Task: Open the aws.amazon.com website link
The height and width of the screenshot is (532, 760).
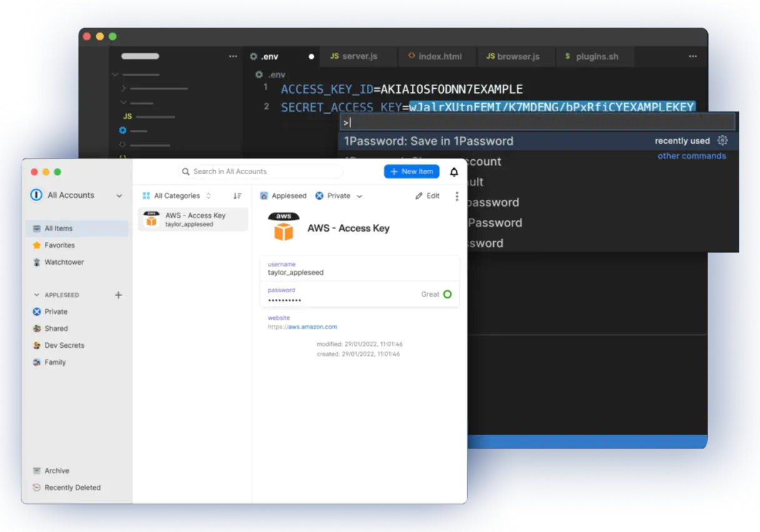Action: 302,327
